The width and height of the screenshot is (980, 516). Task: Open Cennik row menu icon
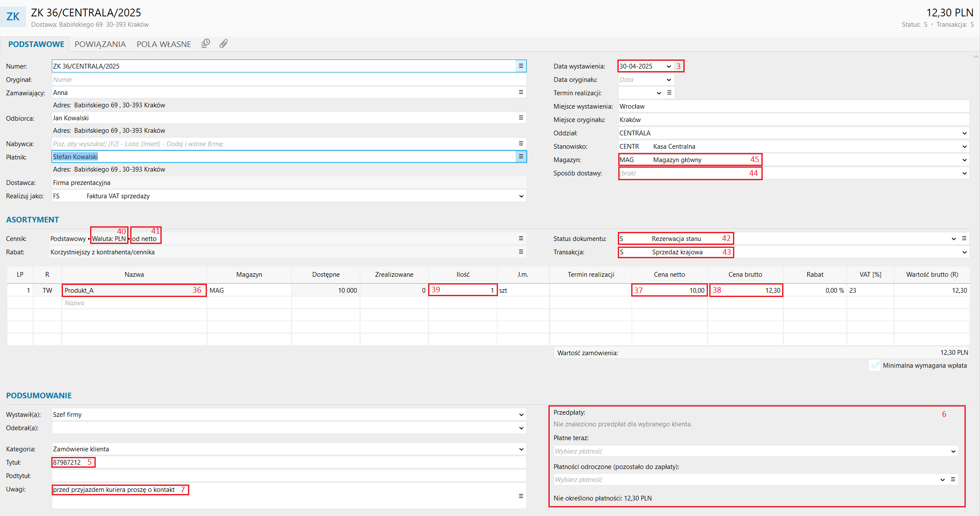[521, 238]
